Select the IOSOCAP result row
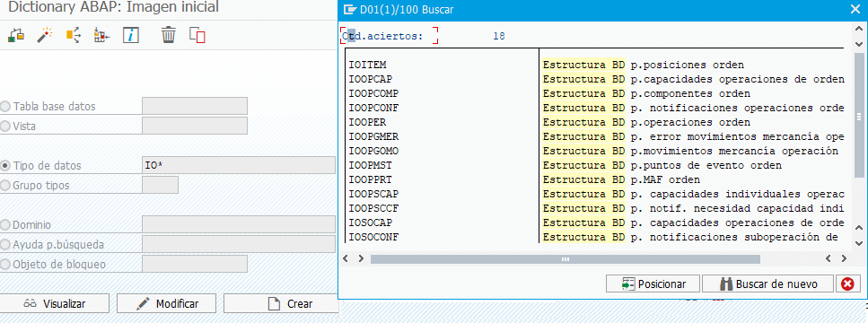Image resolution: width=868 pixels, height=323 pixels. [x=596, y=223]
